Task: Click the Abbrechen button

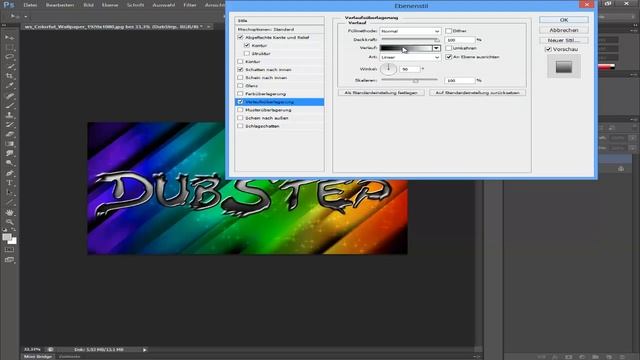Action: click(564, 30)
